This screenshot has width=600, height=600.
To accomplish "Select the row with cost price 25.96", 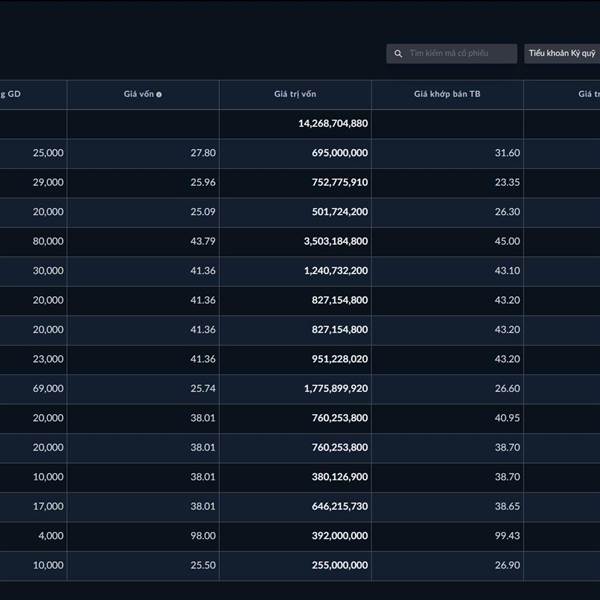I will [x=201, y=182].
